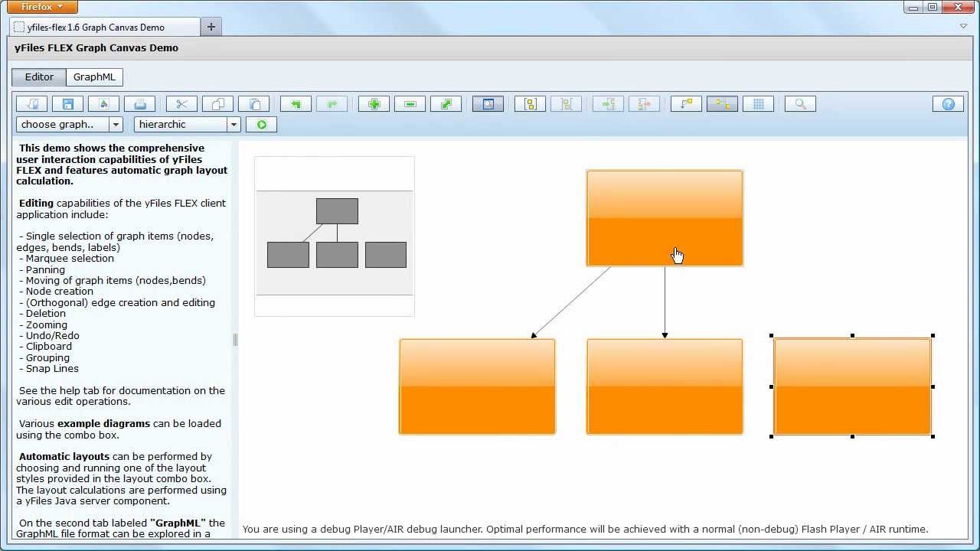The image size is (980, 551).
Task: Switch to the Editor tab
Action: pos(39,77)
